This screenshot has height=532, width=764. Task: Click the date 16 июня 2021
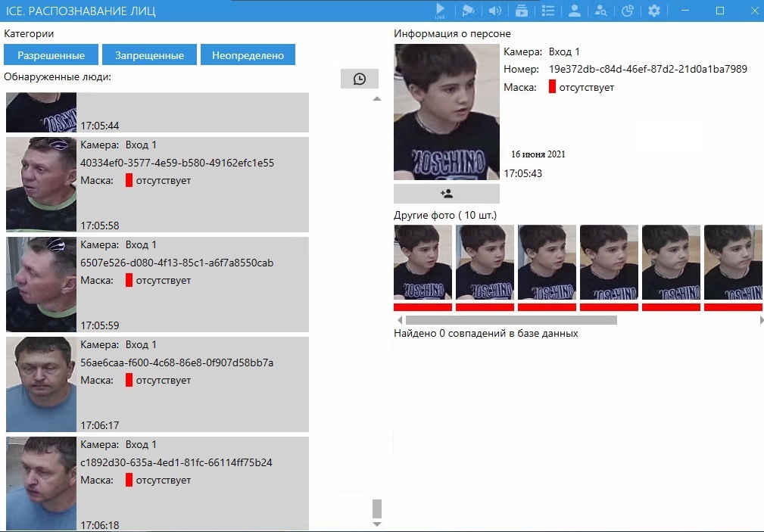(x=538, y=154)
